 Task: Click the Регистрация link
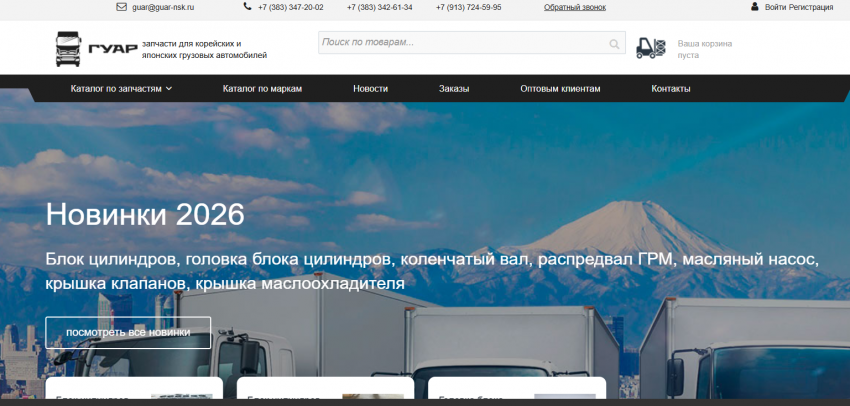pos(812,7)
